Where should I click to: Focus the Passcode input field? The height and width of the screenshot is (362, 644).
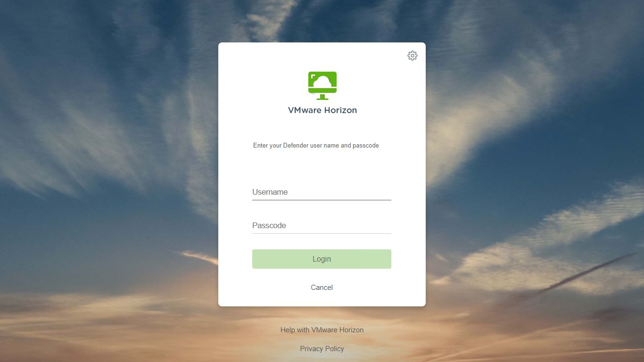pos(322,225)
